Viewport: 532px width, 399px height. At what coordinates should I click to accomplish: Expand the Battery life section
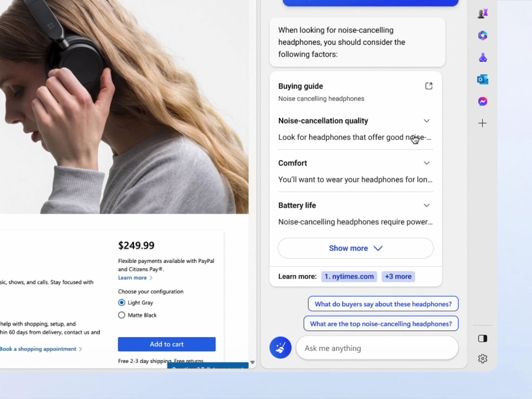427,205
